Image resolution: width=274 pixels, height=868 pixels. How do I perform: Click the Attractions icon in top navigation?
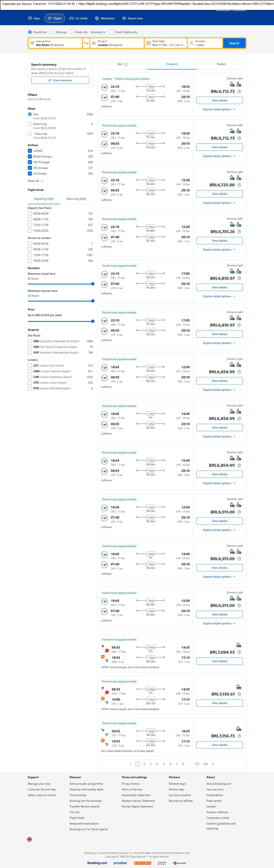coord(97,18)
